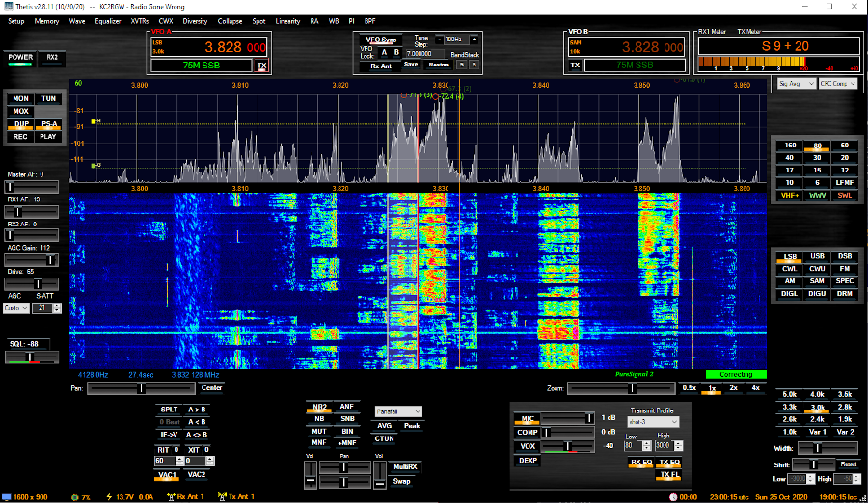Copy VFO A to B with A > B
The width and height of the screenshot is (868, 503).
[196, 410]
